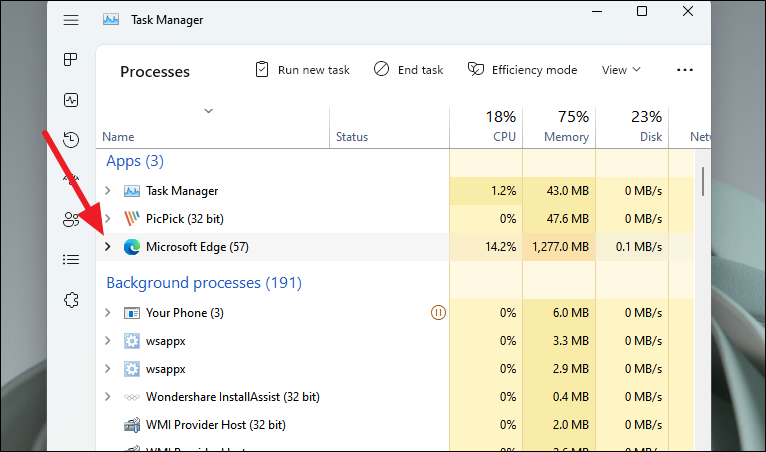Viewport: 766px width, 452px height.
Task: Click the Run new task button
Action: pos(302,70)
